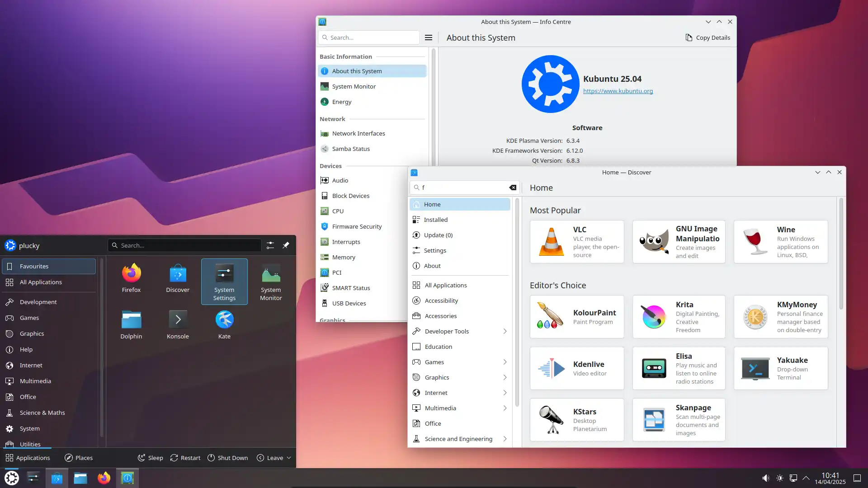Viewport: 868px width, 488px height.
Task: Toggle Night Light in the system tray
Action: pos(779,478)
